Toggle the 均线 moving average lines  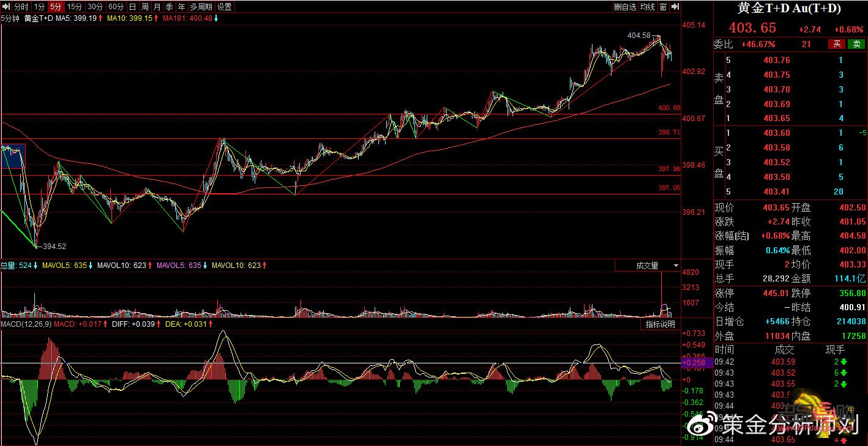(648, 7)
